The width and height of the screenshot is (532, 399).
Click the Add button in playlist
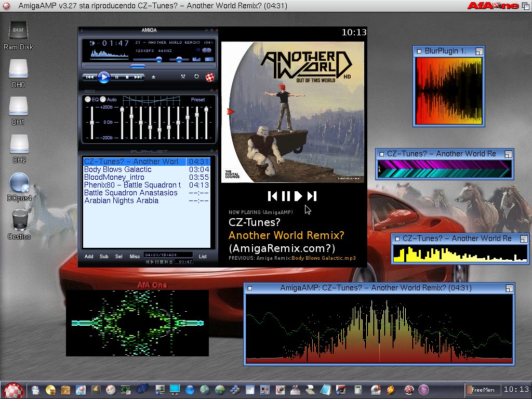tap(89, 257)
